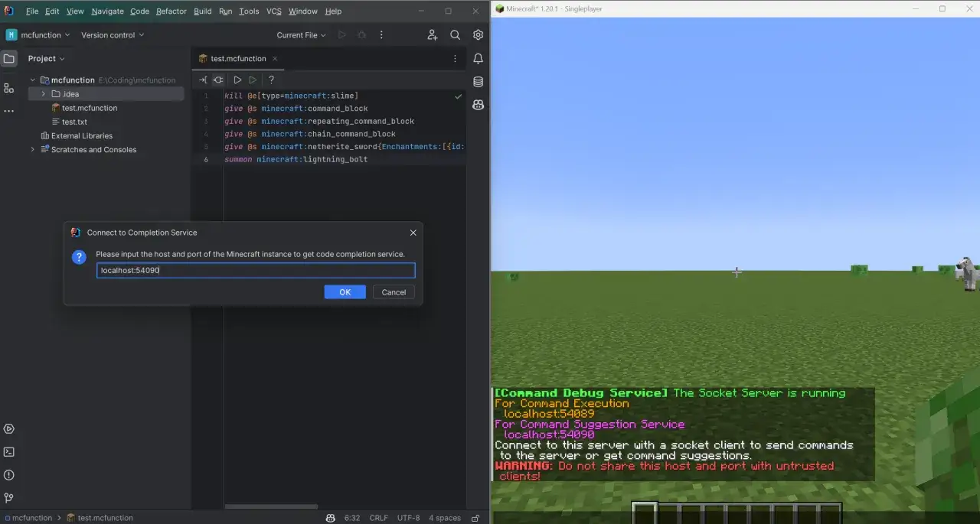Open the Navigate menu
This screenshot has height=524, width=980.
pyautogui.click(x=107, y=11)
